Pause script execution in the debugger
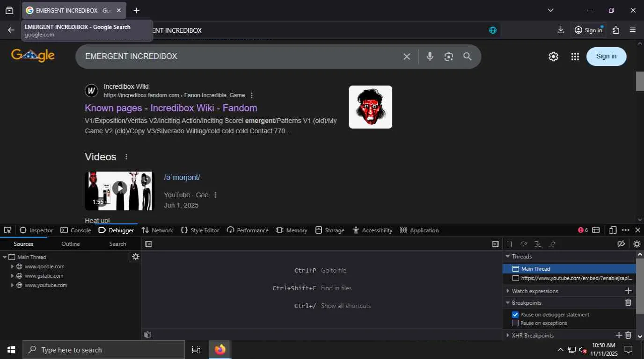This screenshot has height=359, width=644. coord(510,244)
